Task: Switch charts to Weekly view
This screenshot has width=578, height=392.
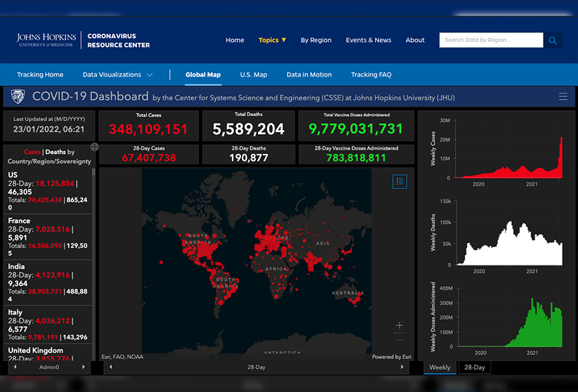Action: 440,367
